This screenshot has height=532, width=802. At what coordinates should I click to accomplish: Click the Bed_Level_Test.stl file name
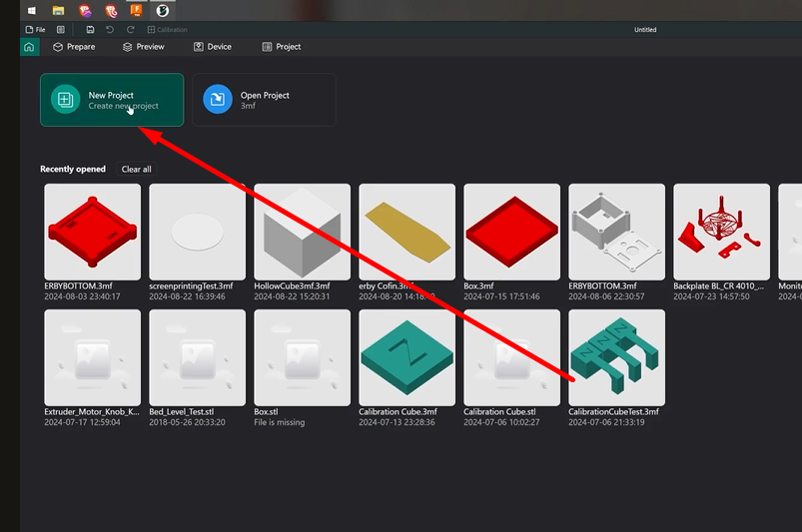[182, 412]
